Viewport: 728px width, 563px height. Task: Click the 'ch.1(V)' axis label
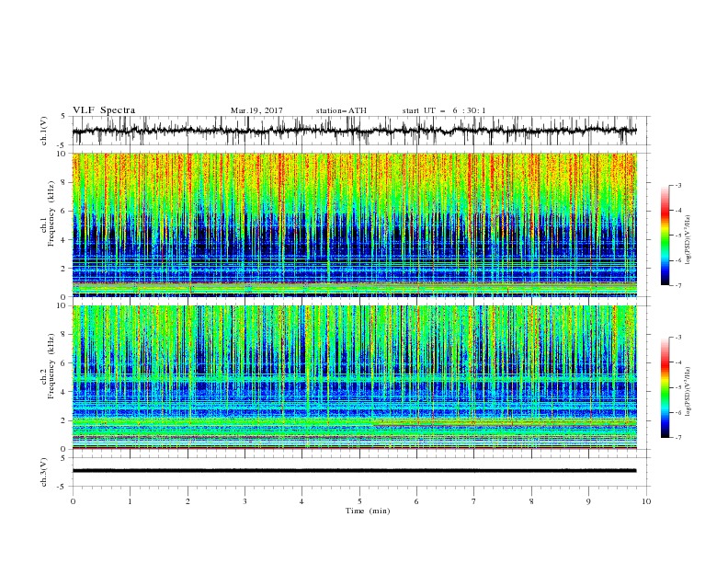pyautogui.click(x=44, y=131)
